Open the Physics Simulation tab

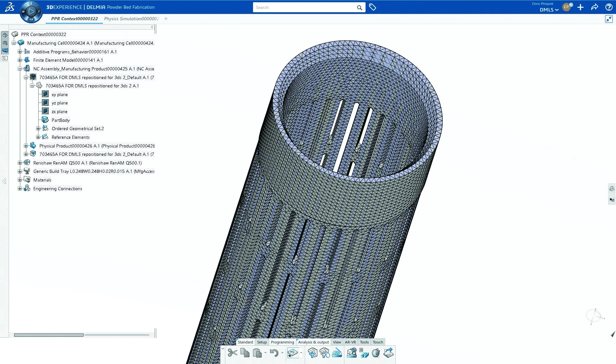click(x=131, y=19)
